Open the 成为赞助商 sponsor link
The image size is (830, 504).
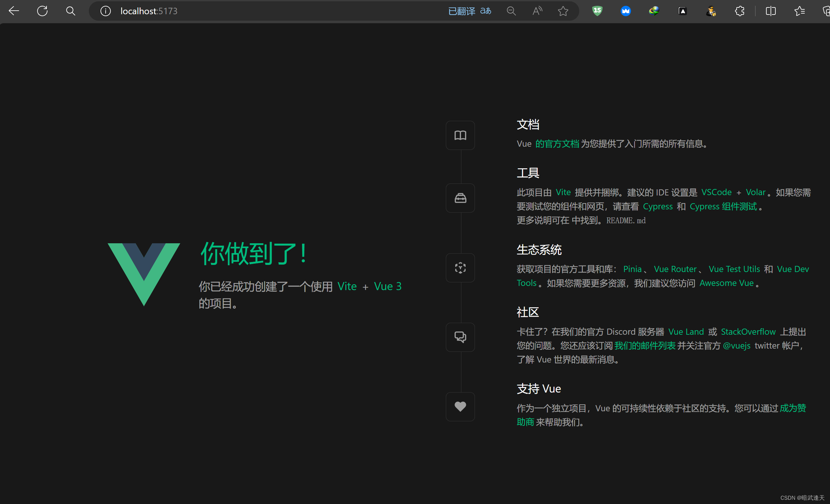(x=793, y=408)
